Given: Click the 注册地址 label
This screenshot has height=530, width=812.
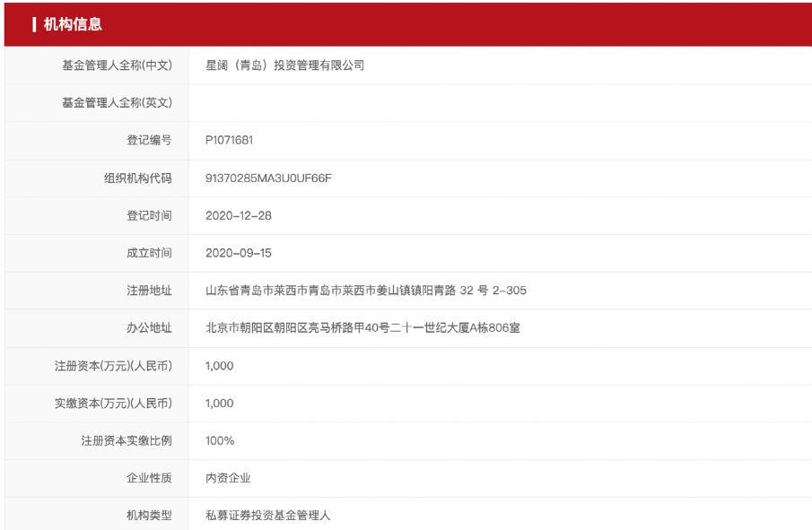Looking at the screenshot, I should click(x=149, y=291).
